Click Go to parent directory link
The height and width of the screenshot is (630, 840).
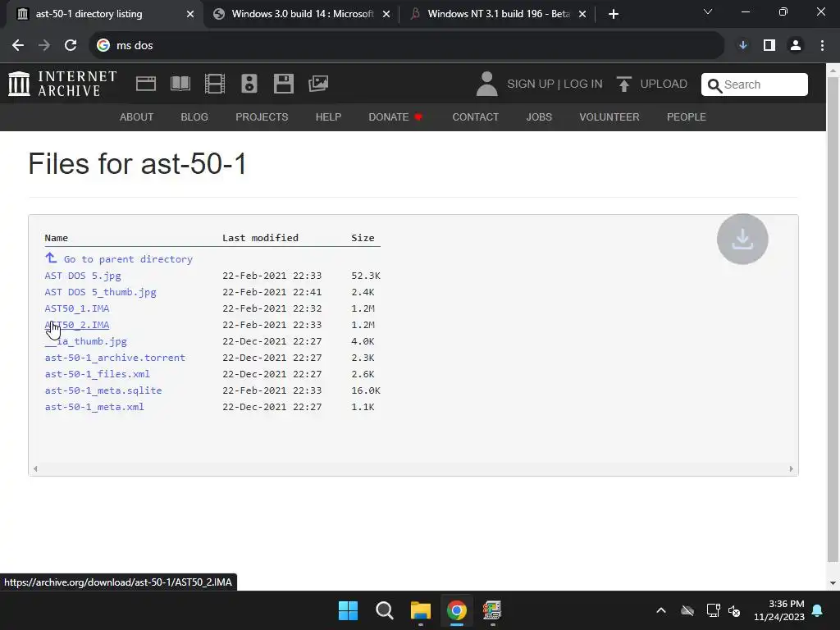128,259
